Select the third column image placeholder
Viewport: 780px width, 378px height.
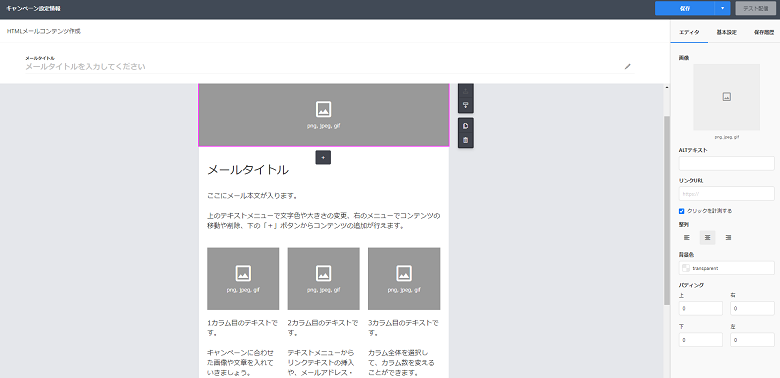(x=404, y=279)
